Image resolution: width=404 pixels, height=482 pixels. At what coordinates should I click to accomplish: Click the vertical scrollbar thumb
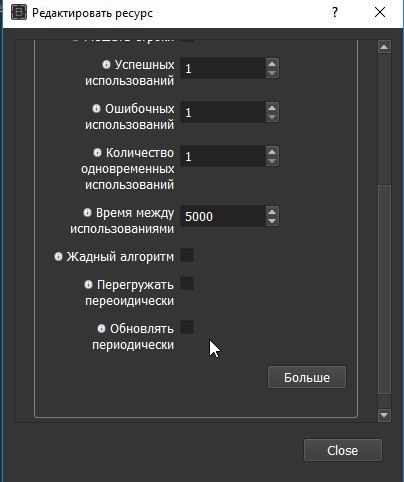point(384,290)
